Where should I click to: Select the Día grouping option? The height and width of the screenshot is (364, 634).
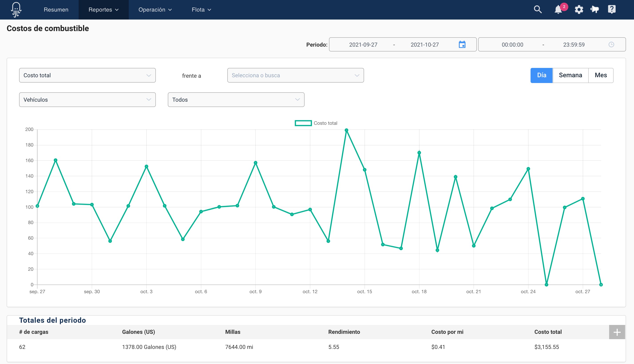click(541, 75)
